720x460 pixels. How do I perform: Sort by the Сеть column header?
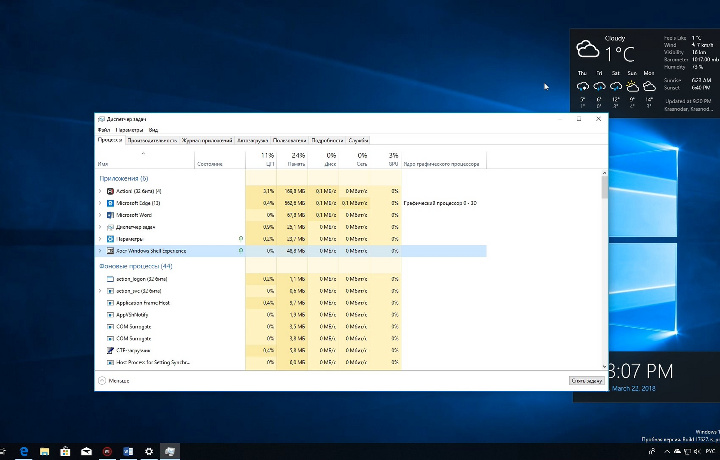click(354, 159)
